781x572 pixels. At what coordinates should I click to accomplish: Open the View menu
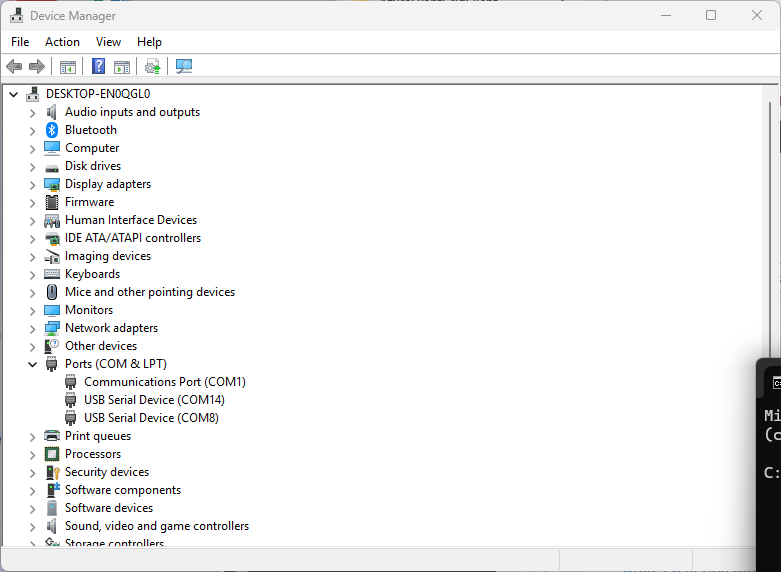tap(108, 42)
